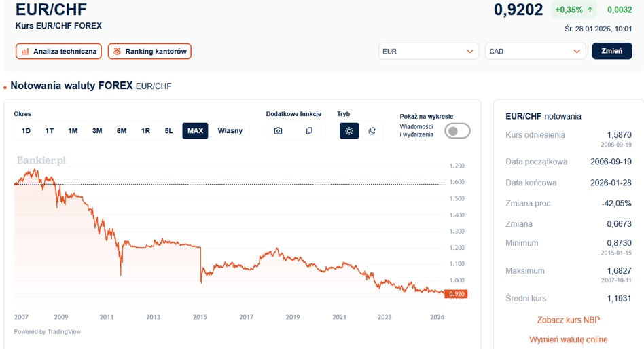
Task: Switch to light mode sun icon
Action: click(x=349, y=131)
